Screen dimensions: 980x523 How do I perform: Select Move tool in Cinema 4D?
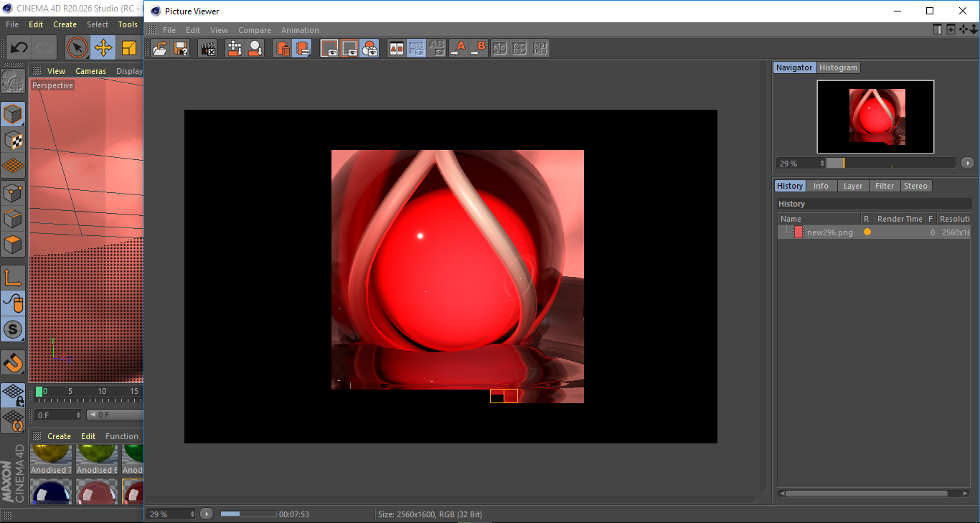pos(103,48)
